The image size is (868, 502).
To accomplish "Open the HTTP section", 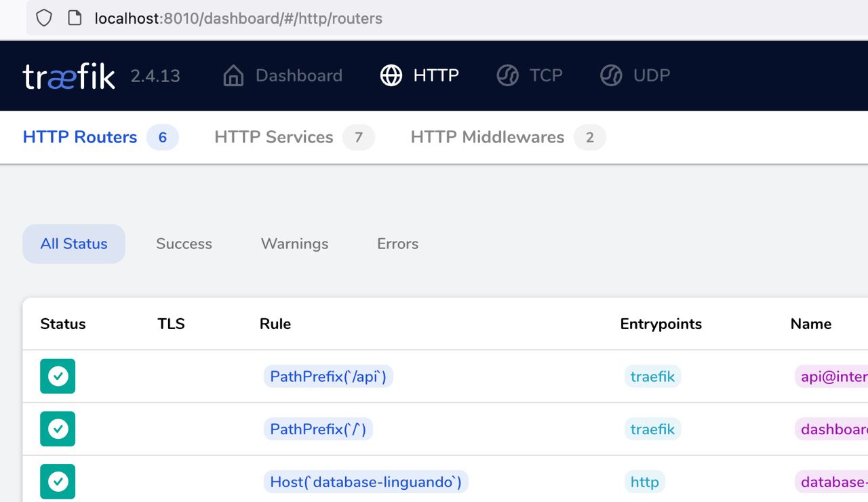I will click(x=420, y=75).
